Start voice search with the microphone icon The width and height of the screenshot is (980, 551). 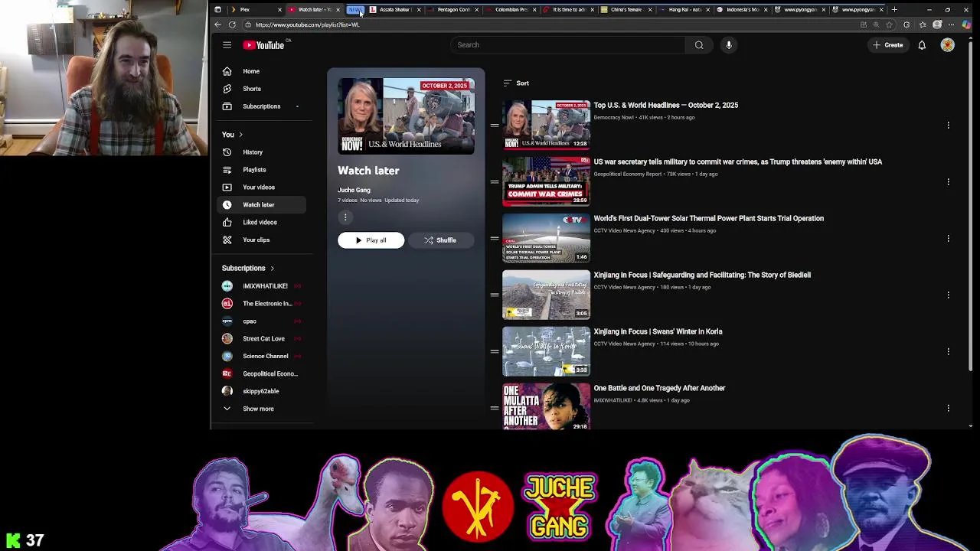click(x=729, y=45)
